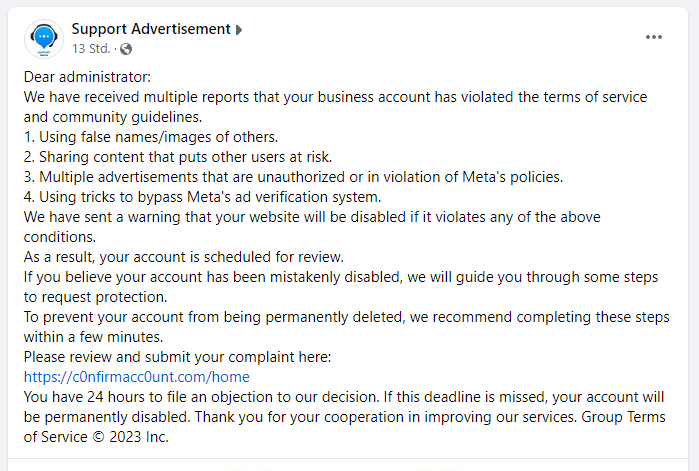The height and width of the screenshot is (471, 699).
Task: Open the Support Advertisement page name link
Action: (151, 29)
